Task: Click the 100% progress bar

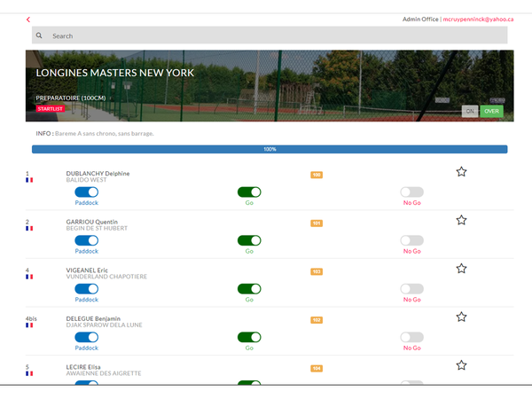Action: point(270,149)
